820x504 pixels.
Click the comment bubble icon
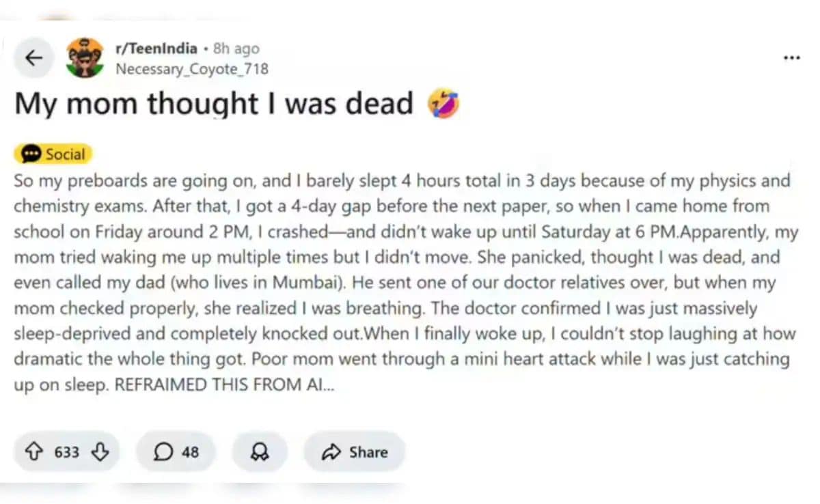click(x=163, y=452)
